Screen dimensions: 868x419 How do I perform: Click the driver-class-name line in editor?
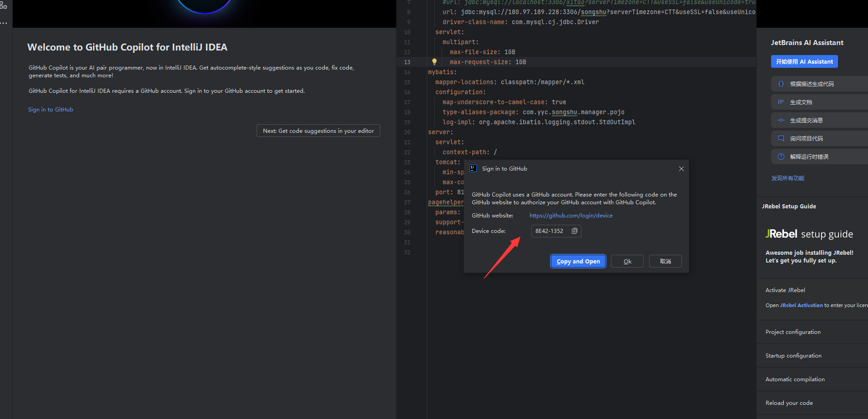520,22
